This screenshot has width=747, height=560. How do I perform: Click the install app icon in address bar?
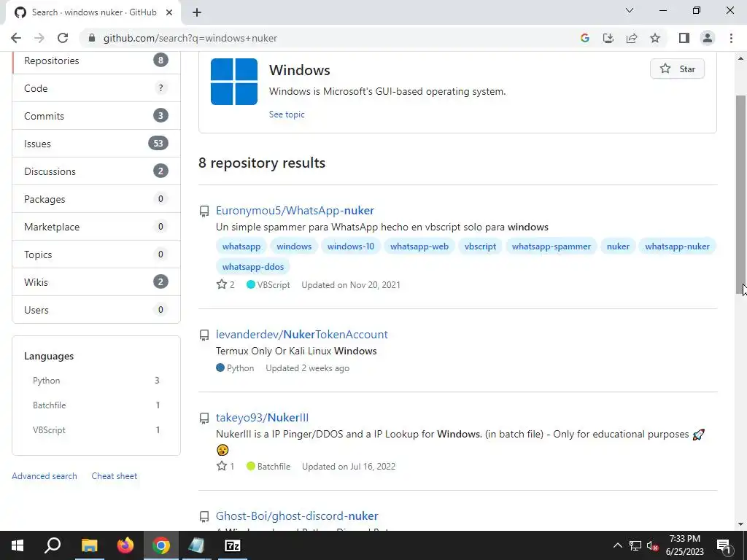click(x=608, y=38)
